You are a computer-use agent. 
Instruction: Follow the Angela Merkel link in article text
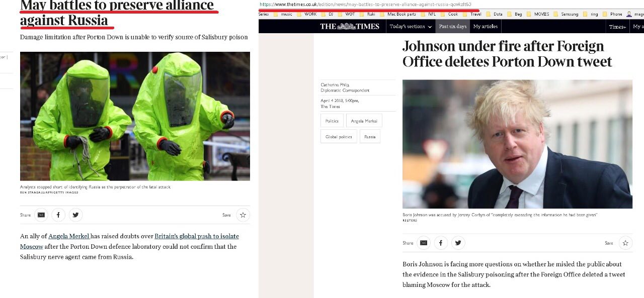(x=69, y=236)
